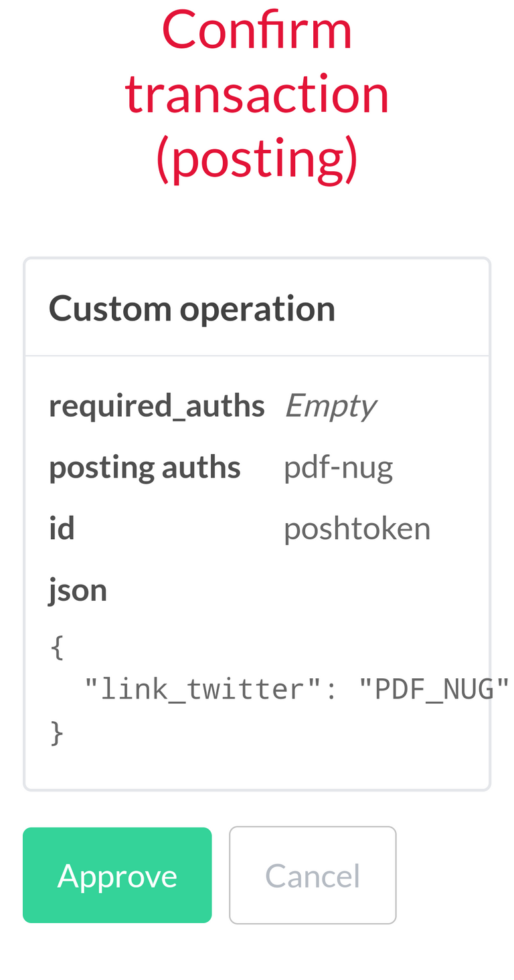The width and height of the screenshot is (514, 980).
Task: Select the "PDF_NUG" JSON value
Action: click(434, 689)
